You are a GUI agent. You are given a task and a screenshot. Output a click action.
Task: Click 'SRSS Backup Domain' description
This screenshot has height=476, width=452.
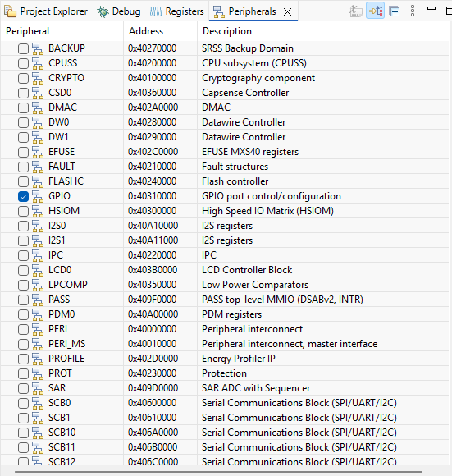click(x=248, y=48)
